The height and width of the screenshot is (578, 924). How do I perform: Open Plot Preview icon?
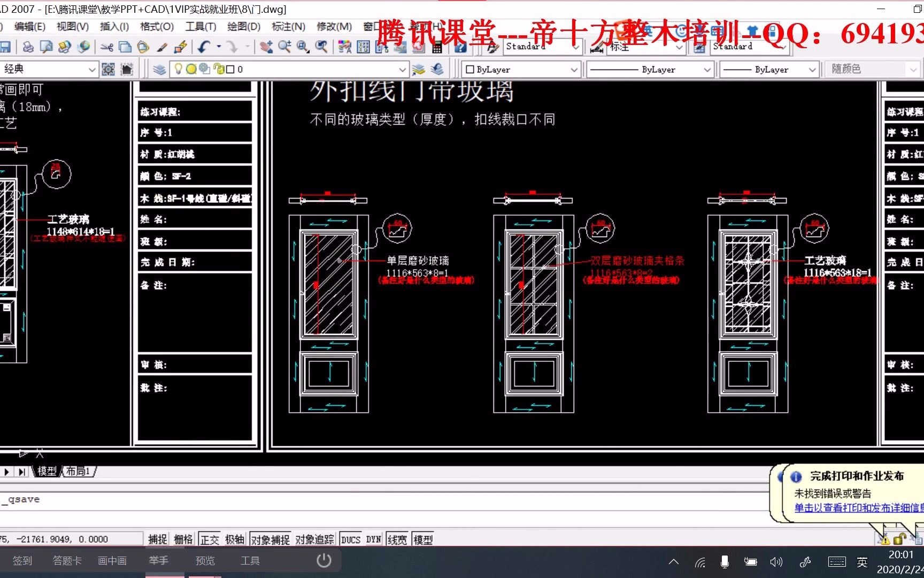(46, 47)
